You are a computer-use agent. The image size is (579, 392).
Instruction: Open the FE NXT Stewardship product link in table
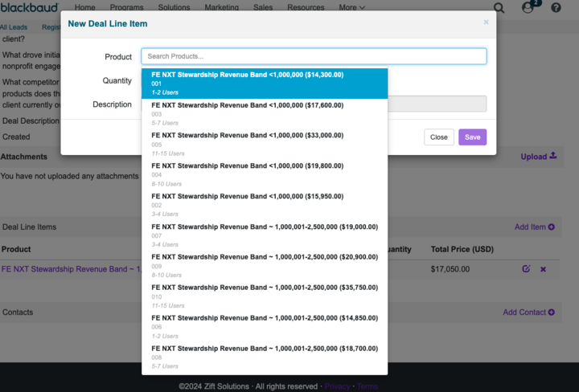72,269
